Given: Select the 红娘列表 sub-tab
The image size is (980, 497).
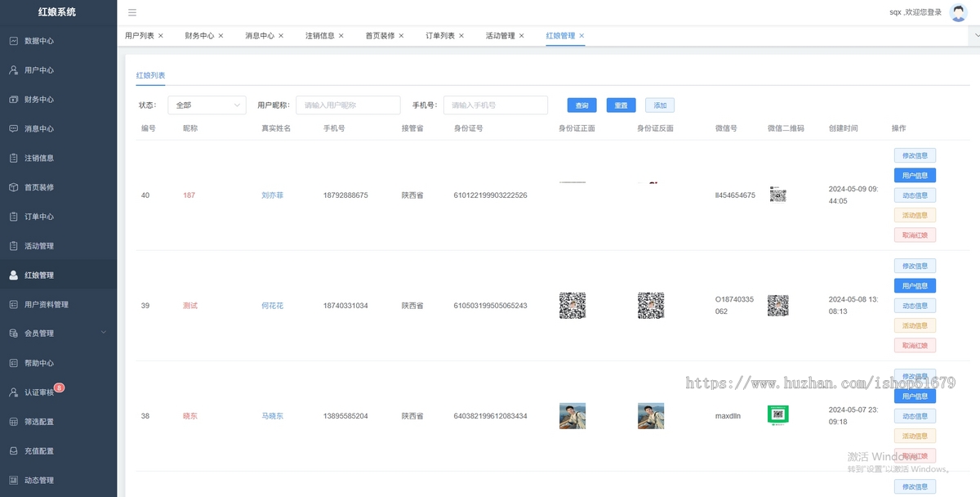Looking at the screenshot, I should point(150,75).
